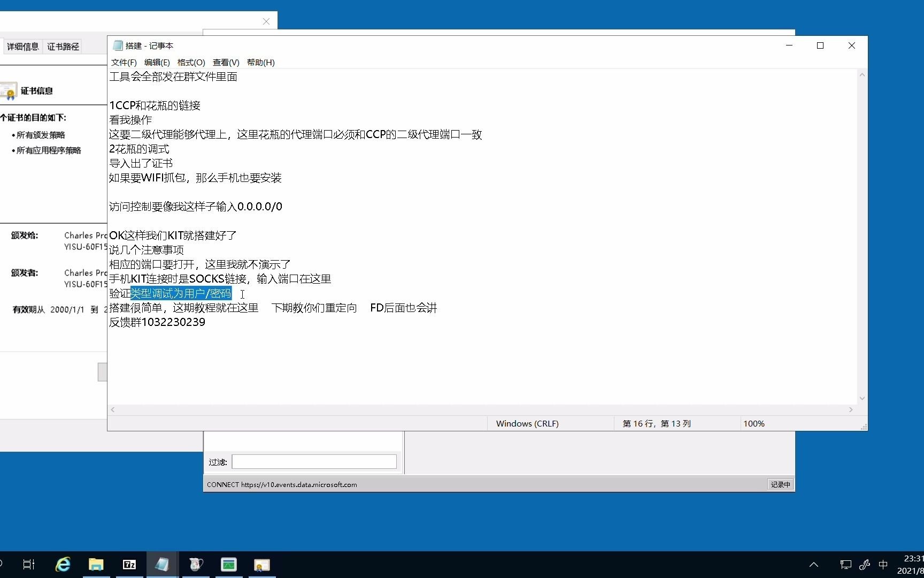
Task: Click the 第 16 行, 第 13 列 status entry
Action: click(657, 423)
